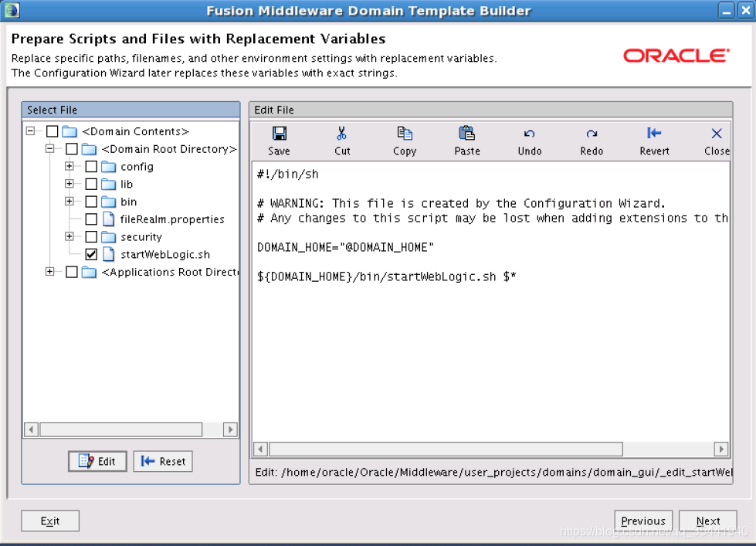
Task: Undo the last edit
Action: coord(530,134)
